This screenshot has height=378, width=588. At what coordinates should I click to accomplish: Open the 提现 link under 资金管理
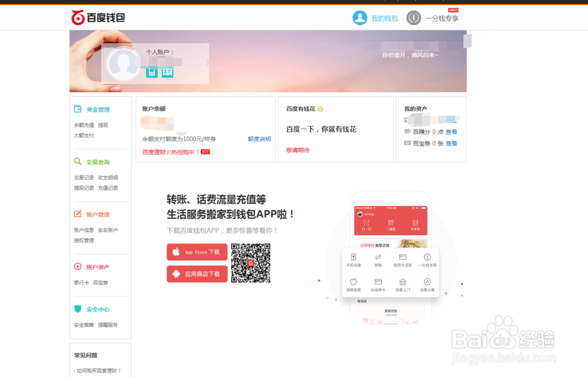pos(103,125)
